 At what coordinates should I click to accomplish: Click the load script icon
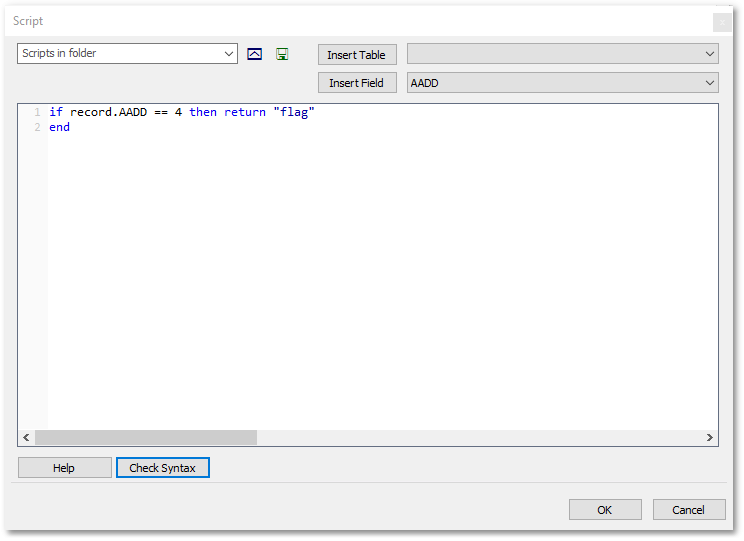[254, 54]
